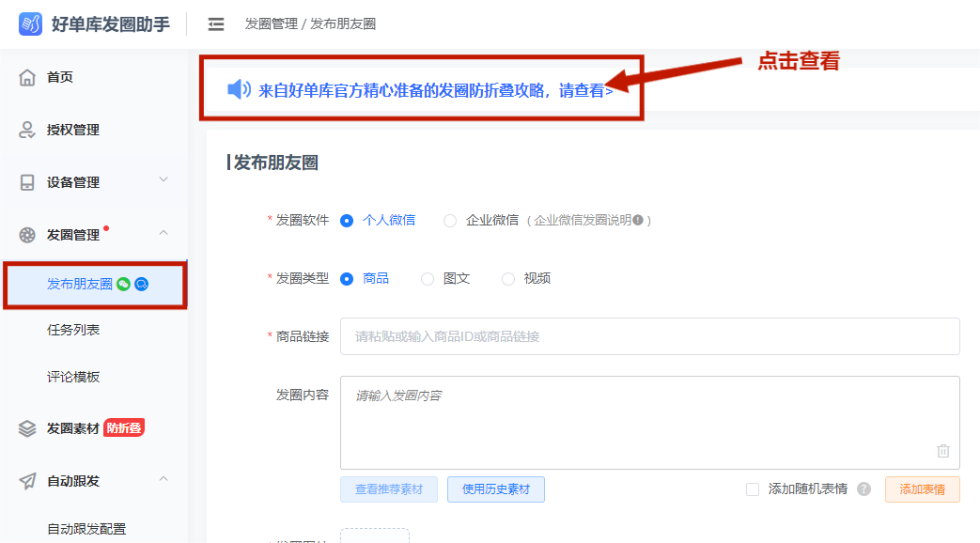The height and width of the screenshot is (543, 980).
Task: Click the dashed image upload box
Action: pyautogui.click(x=375, y=535)
